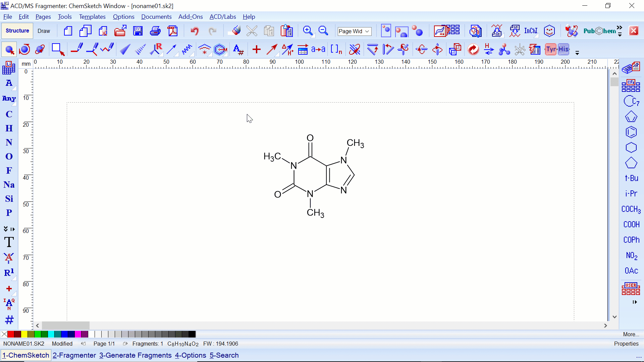The height and width of the screenshot is (362, 644).
Task: Click the PubChem search icon
Action: pos(600,31)
